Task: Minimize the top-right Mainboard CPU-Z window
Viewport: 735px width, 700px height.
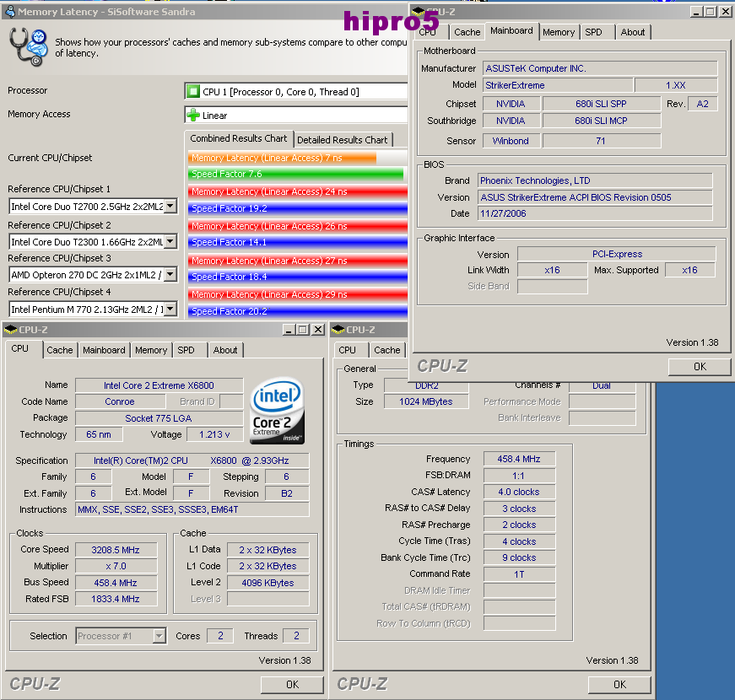Action: point(696,12)
